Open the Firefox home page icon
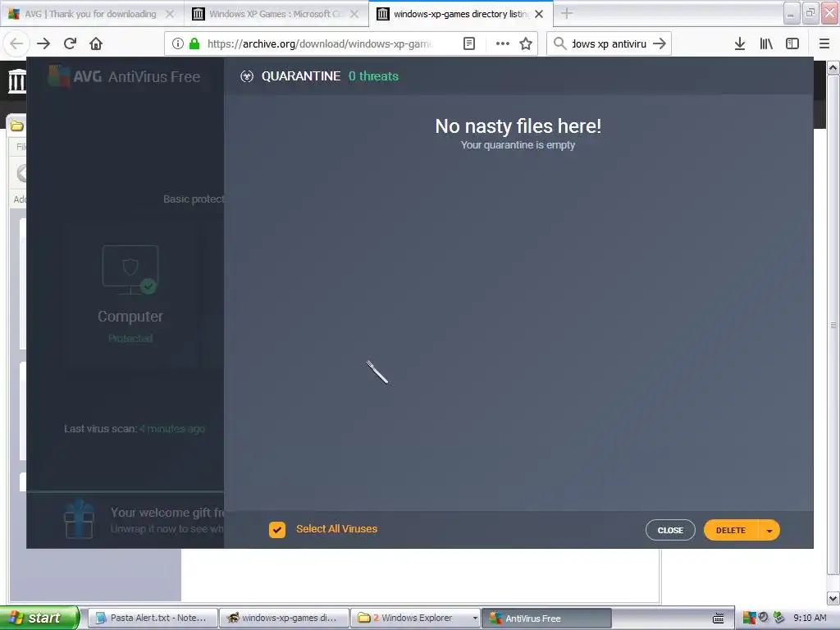This screenshot has height=630, width=840. (x=96, y=43)
